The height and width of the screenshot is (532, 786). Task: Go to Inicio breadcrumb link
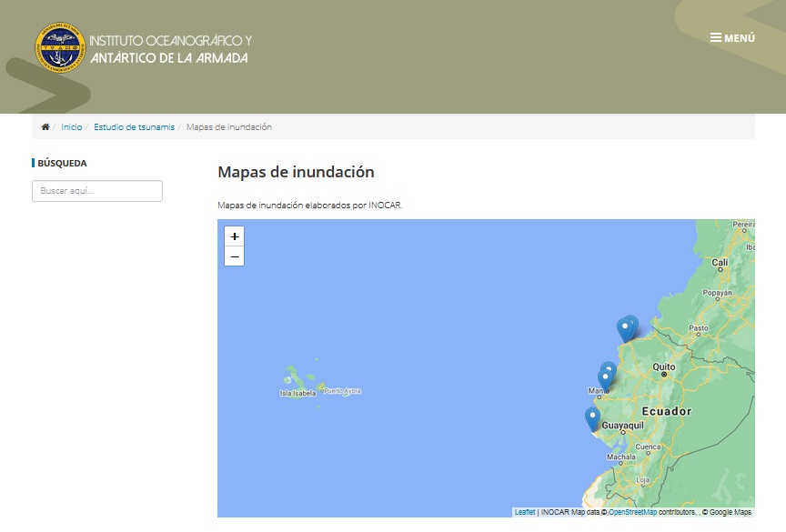click(x=72, y=126)
